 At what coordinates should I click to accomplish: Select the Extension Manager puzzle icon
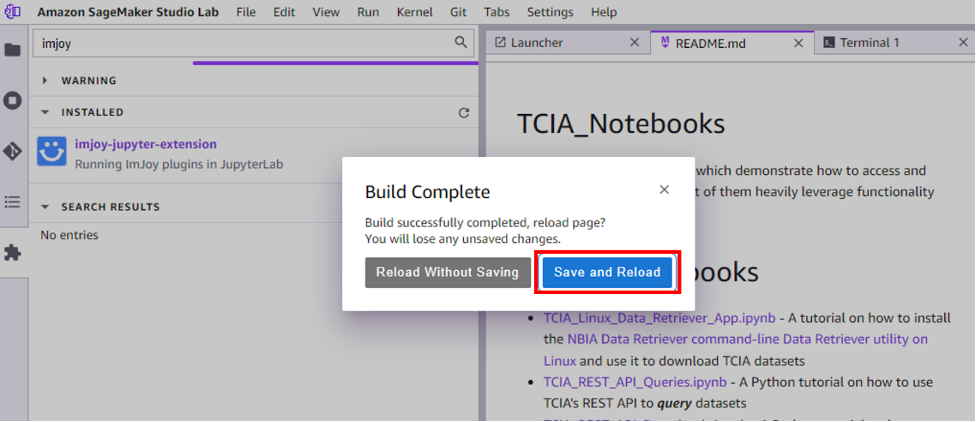click(x=12, y=252)
